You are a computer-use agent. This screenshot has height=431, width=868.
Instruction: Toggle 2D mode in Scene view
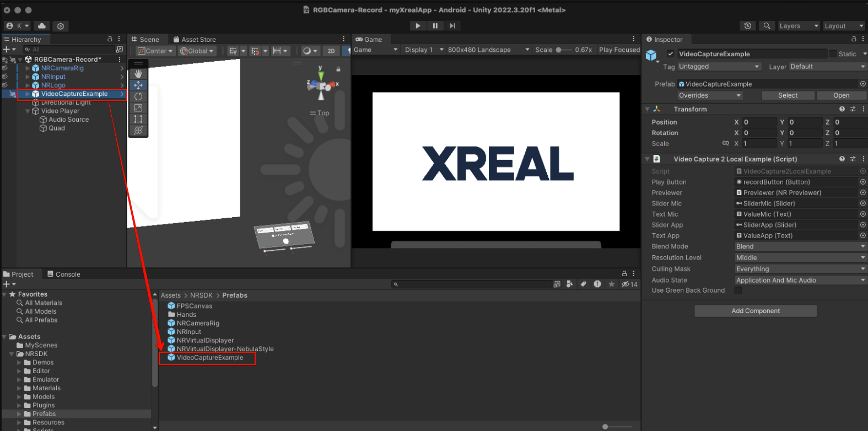(331, 51)
